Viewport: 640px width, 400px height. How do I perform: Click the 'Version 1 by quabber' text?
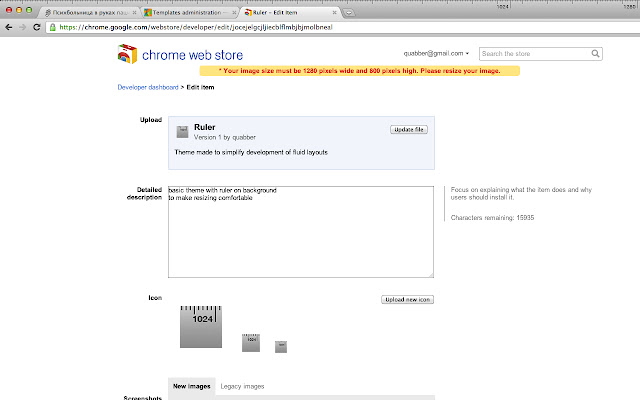[x=225, y=138]
